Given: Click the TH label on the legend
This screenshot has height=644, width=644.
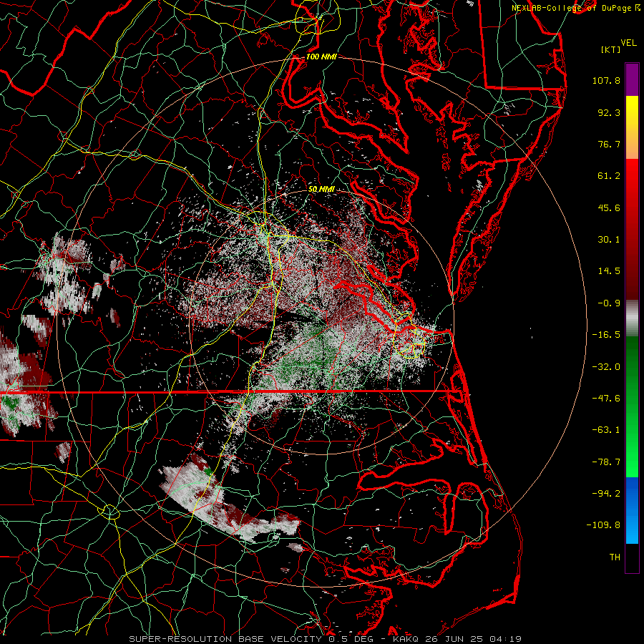Looking at the screenshot, I should click(x=615, y=557).
